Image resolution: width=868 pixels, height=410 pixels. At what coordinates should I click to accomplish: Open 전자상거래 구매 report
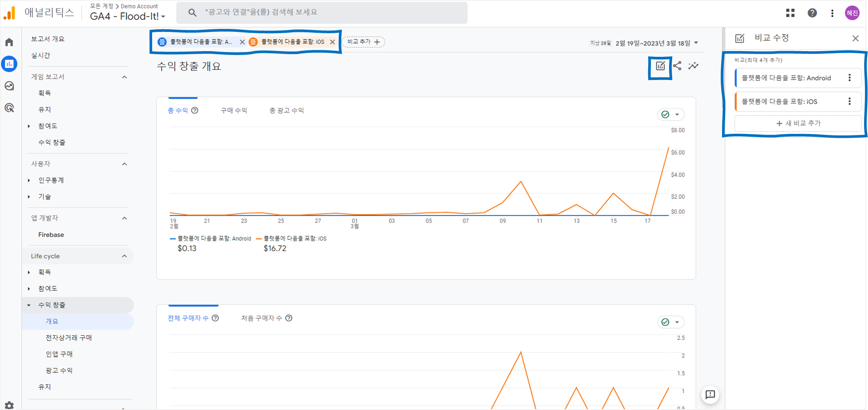[x=69, y=338]
